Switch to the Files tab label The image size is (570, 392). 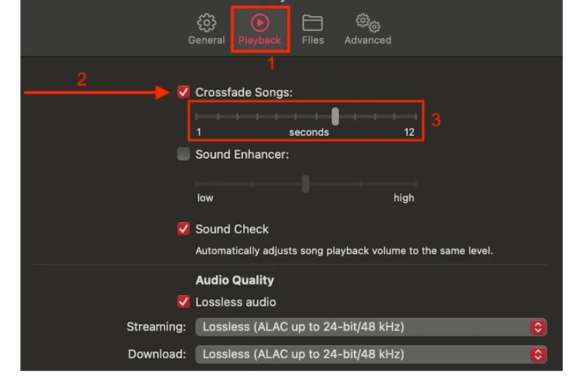[312, 40]
